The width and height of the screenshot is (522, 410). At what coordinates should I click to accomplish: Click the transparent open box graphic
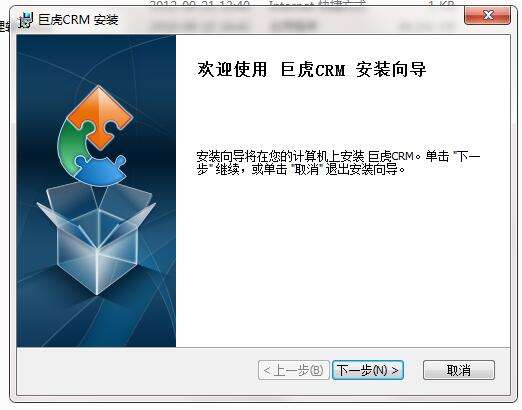(97, 238)
